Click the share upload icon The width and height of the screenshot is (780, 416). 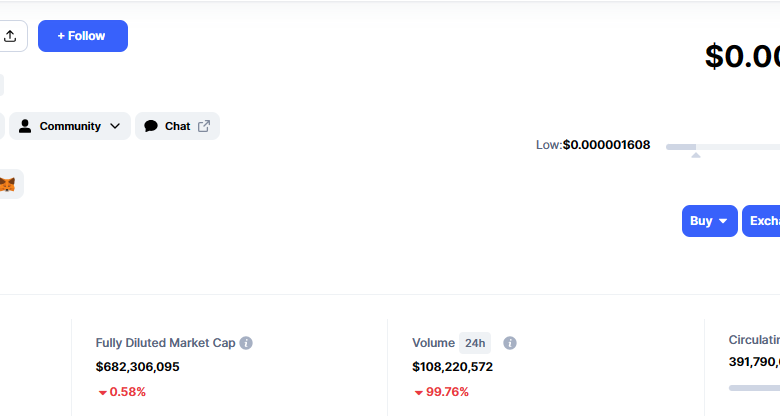tap(11, 36)
